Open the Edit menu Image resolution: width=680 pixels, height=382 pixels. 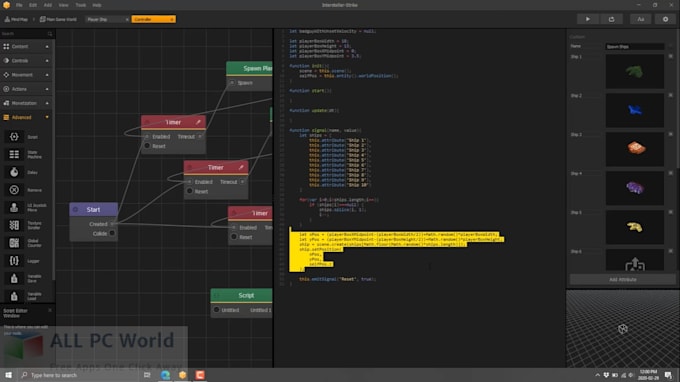point(33,5)
